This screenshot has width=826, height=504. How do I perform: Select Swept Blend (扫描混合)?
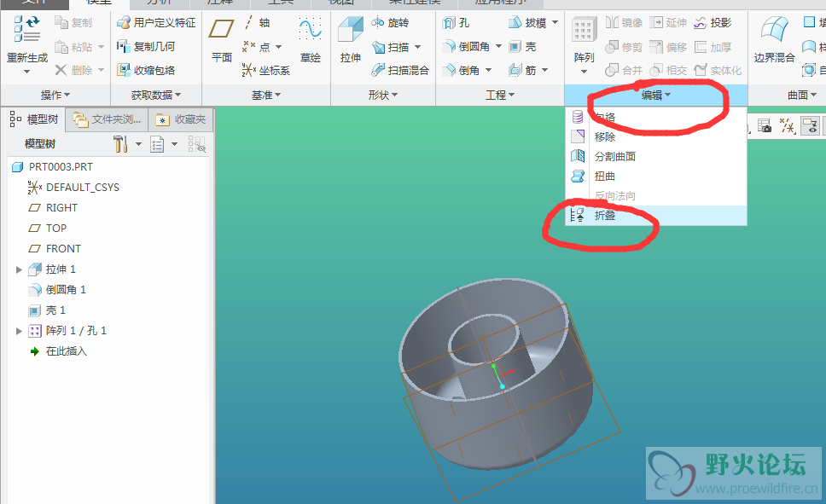point(400,70)
